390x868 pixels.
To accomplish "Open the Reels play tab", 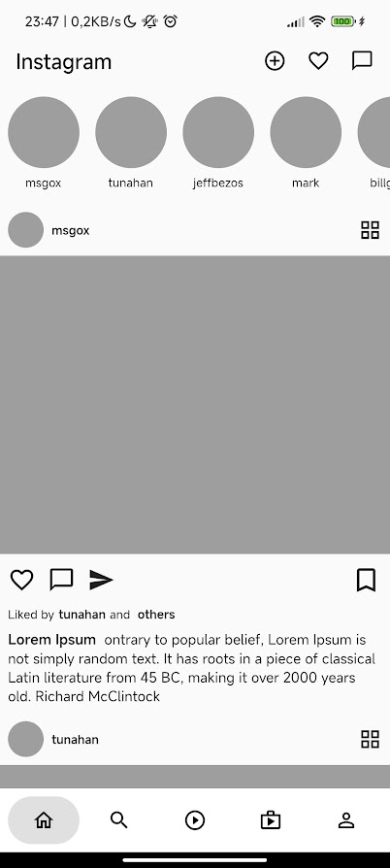I will click(195, 819).
